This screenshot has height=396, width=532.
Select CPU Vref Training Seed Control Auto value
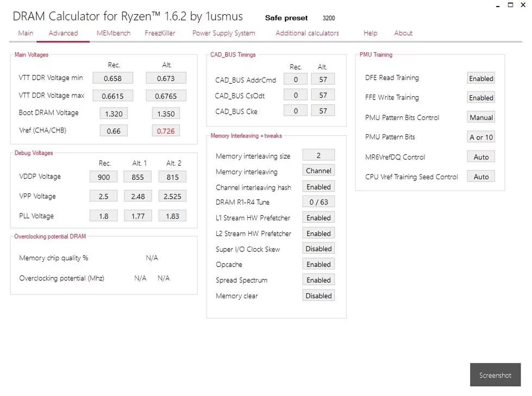[481, 177]
